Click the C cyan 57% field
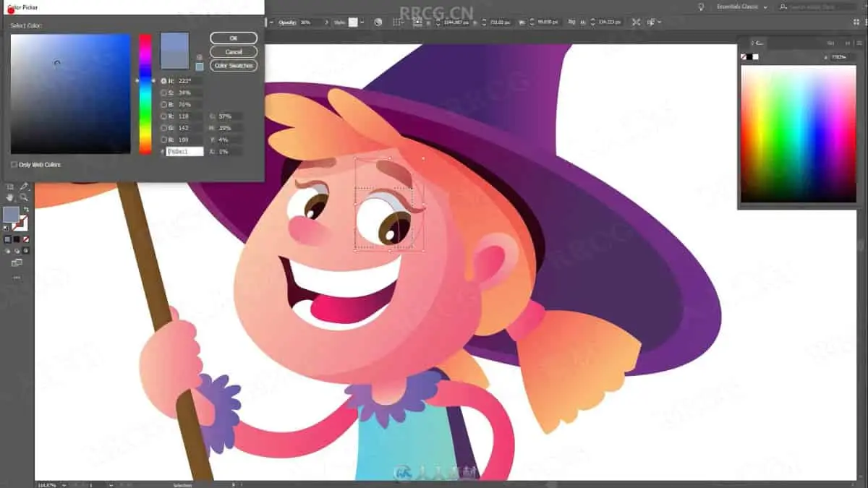Image resolution: width=868 pixels, height=488 pixels. coord(229,116)
